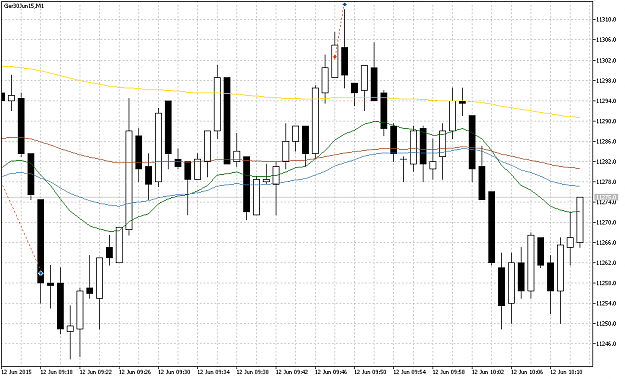Click the 12 Jun 10:10 time label
This screenshot has width=625, height=379.
[567, 372]
